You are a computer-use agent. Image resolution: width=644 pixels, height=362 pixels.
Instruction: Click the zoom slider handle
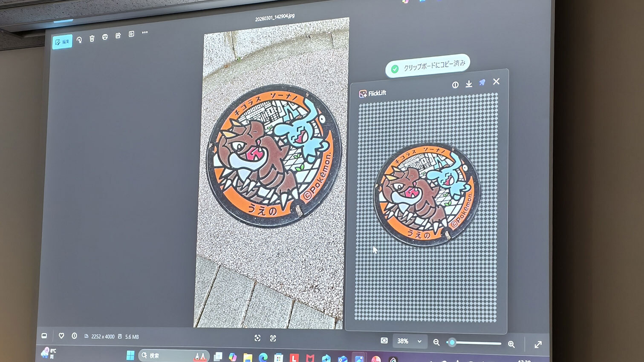(x=452, y=342)
